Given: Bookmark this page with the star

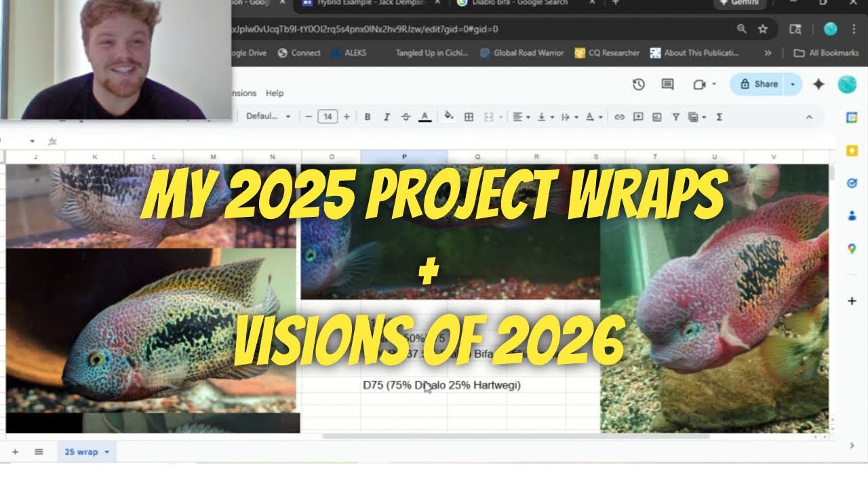Looking at the screenshot, I should [763, 29].
